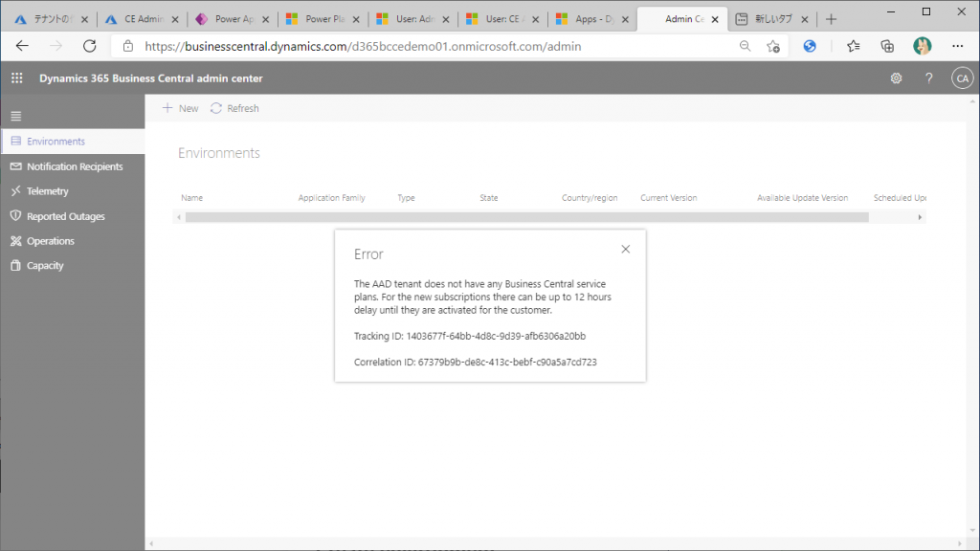Screen dimensions: 980x551
Task: Close the CE Admin browser tab
Action: point(175,19)
